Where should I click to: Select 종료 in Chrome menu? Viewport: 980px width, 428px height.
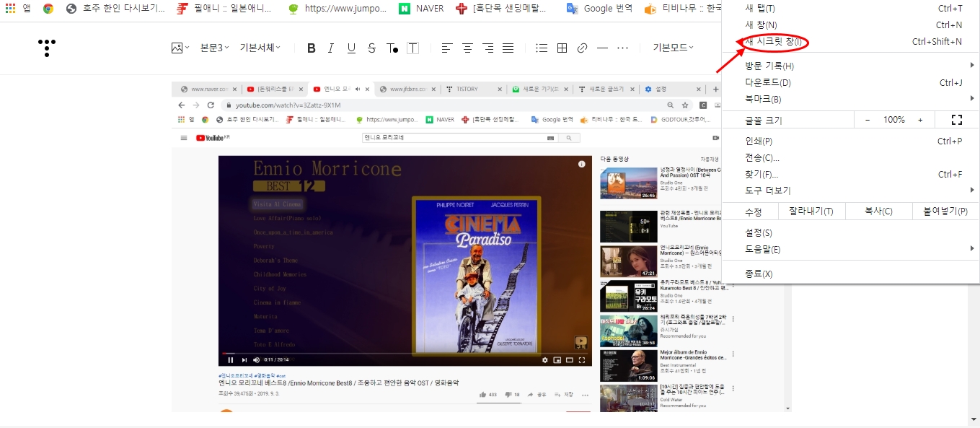click(x=850, y=274)
